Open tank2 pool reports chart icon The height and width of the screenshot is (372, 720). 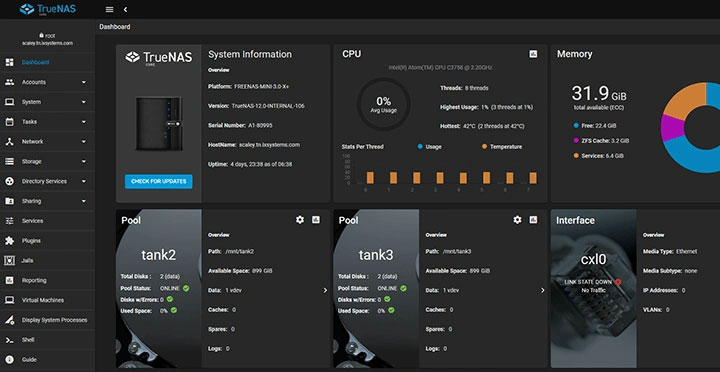tap(315, 220)
